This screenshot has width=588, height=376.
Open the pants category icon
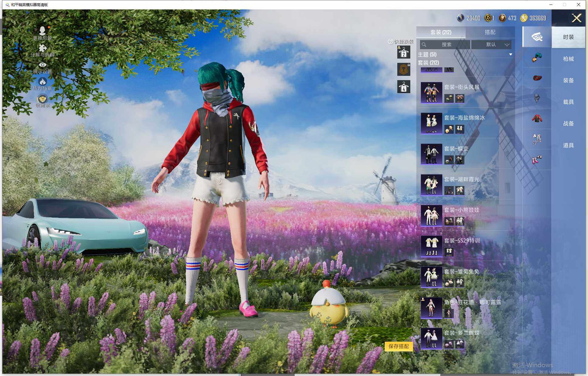[x=537, y=139]
